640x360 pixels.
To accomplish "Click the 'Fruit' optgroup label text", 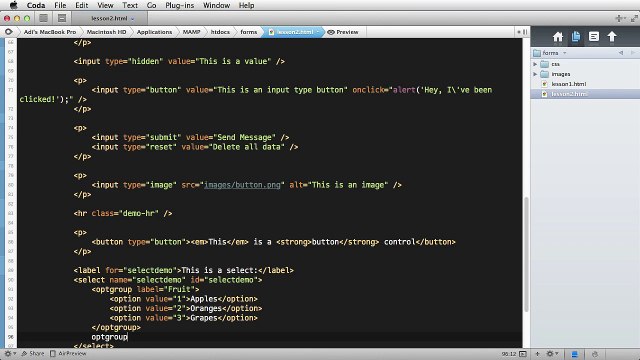I will click(179, 289).
